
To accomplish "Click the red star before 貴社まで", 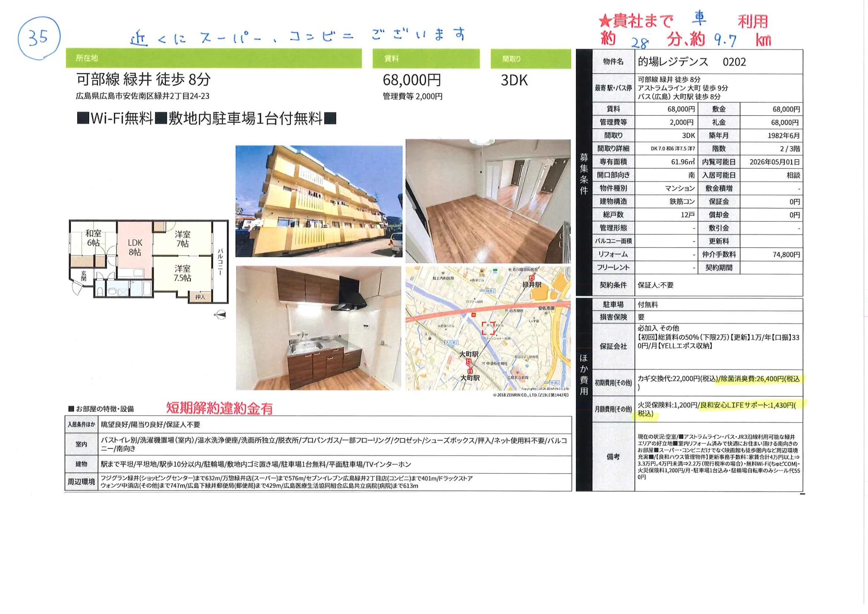I will [x=605, y=22].
